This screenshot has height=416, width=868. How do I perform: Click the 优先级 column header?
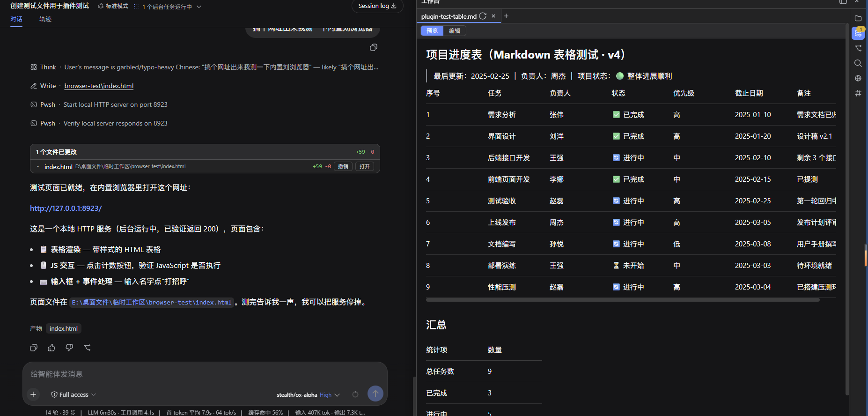click(x=684, y=93)
